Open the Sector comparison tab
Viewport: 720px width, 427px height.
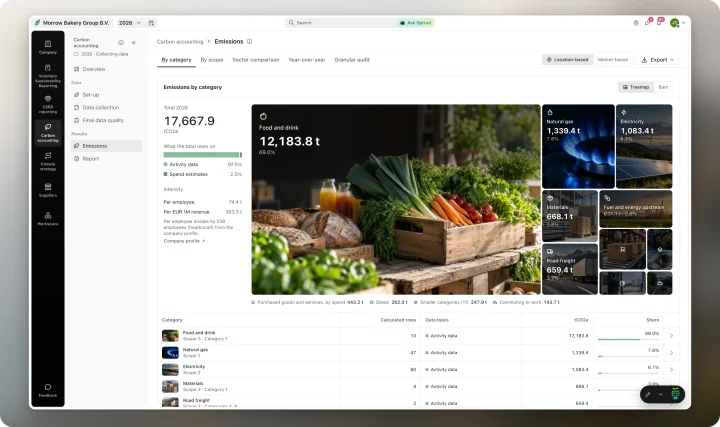256,60
